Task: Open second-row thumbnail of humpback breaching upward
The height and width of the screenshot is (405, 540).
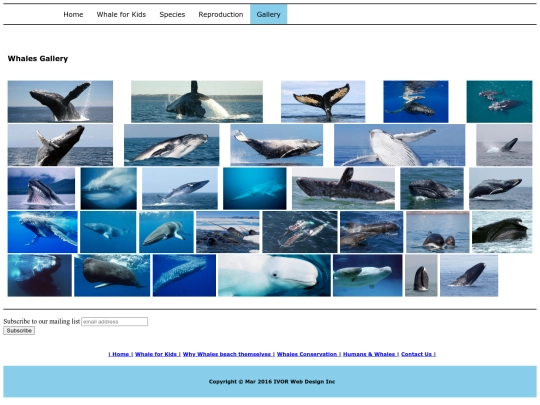Action: tap(60, 145)
